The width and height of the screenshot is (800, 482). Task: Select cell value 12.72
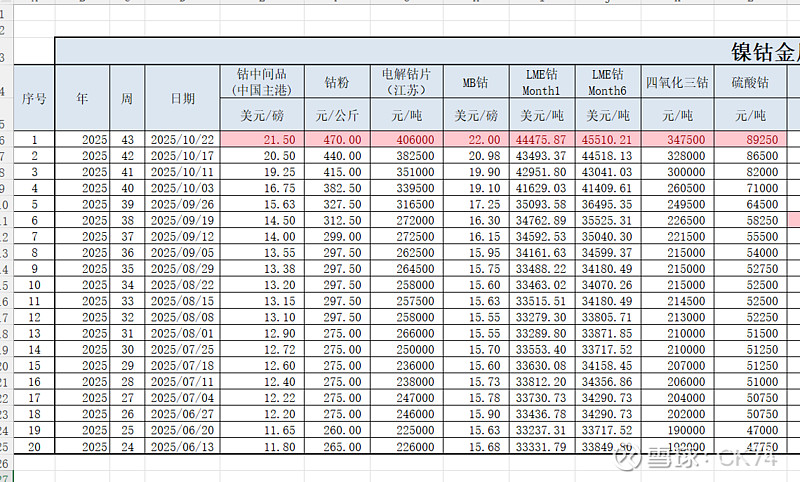tap(262, 349)
